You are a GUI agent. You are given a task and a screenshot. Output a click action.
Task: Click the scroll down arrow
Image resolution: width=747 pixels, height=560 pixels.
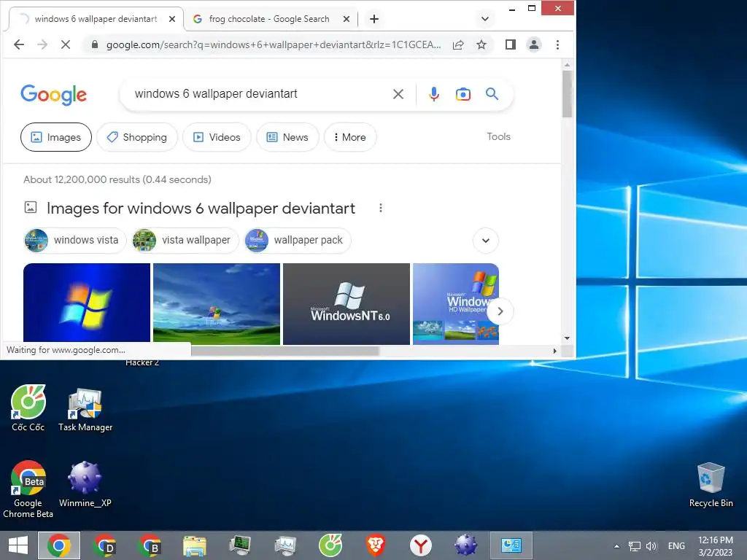point(567,338)
